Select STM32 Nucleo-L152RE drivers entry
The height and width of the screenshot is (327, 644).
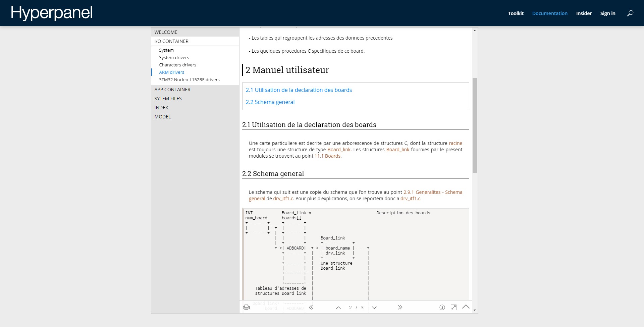coord(190,80)
